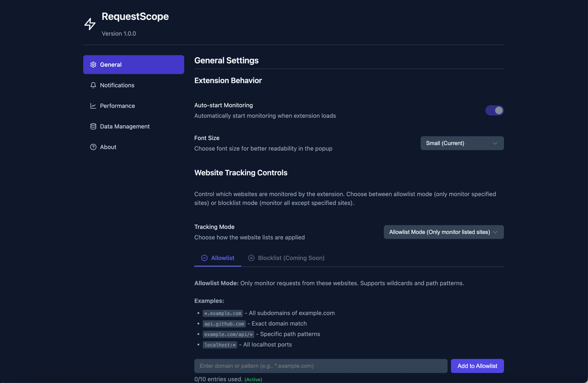Click Add to Allowlist button
588x383 pixels.
click(x=477, y=366)
